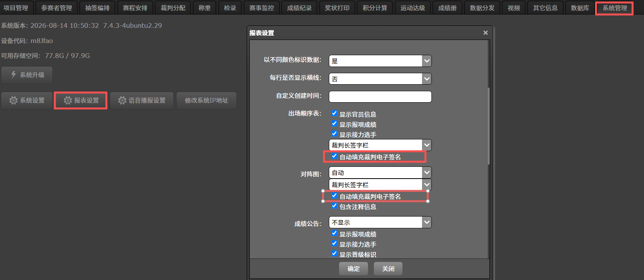Open the 视频 tab
This screenshot has height=280, width=644.
point(514,8)
